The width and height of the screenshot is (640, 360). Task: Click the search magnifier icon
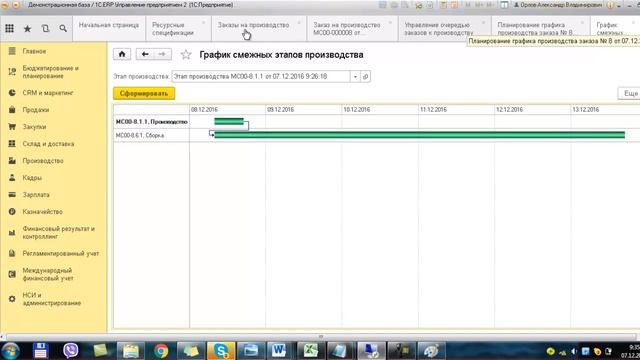63,28
